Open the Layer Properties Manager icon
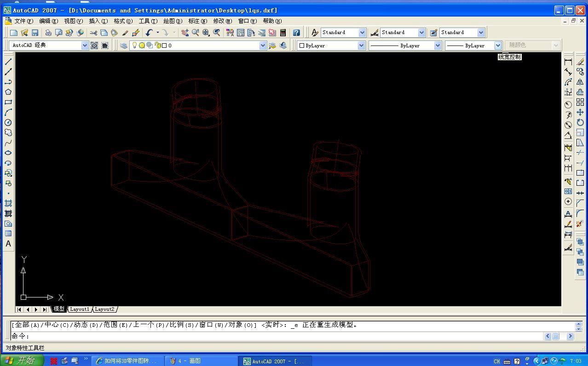Viewport: 588px width, 366px height. click(x=124, y=45)
